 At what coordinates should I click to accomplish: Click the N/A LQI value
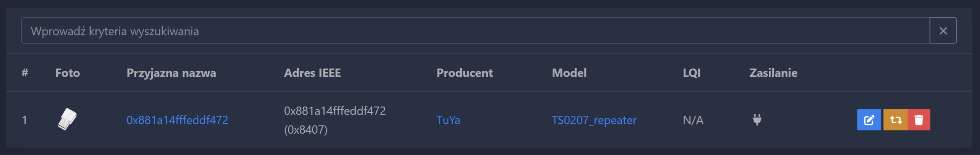coord(693,120)
